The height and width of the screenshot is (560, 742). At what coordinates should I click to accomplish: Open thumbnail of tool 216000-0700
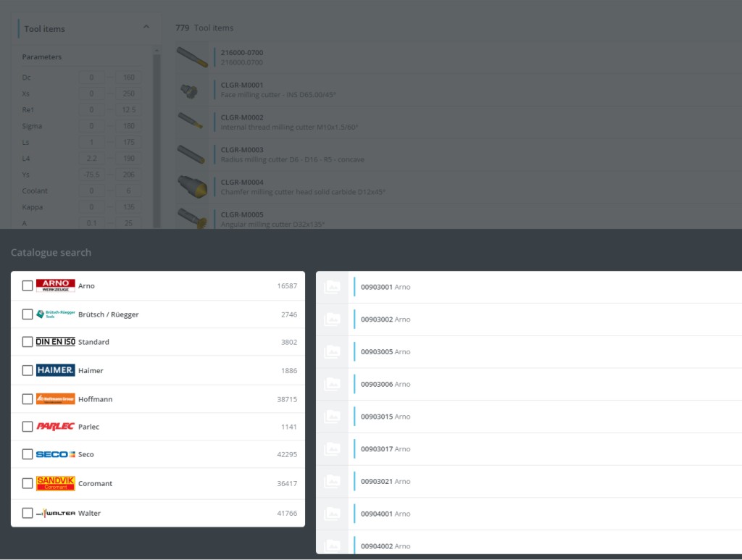(192, 57)
